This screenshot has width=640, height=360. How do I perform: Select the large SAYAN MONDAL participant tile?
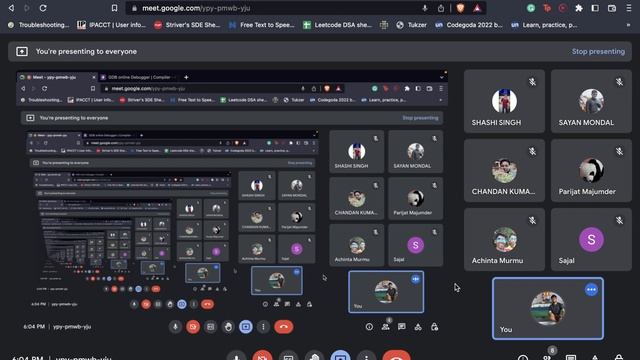pyautogui.click(x=591, y=101)
